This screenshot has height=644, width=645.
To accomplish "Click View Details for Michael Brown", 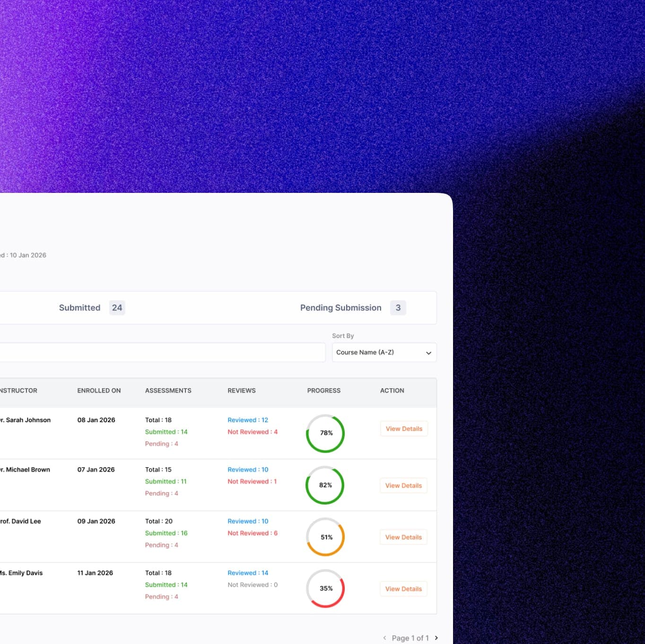I will click(x=403, y=486).
